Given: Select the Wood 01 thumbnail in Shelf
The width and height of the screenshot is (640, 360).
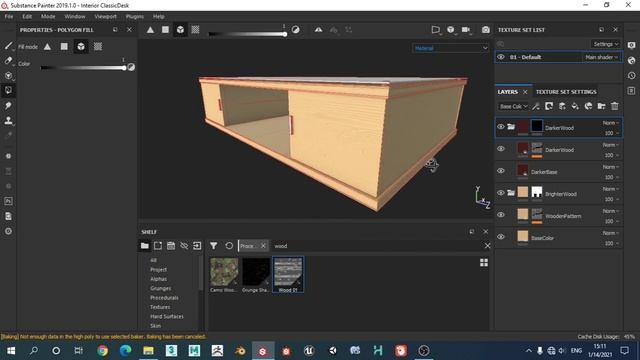Looking at the screenshot, I should (x=288, y=274).
